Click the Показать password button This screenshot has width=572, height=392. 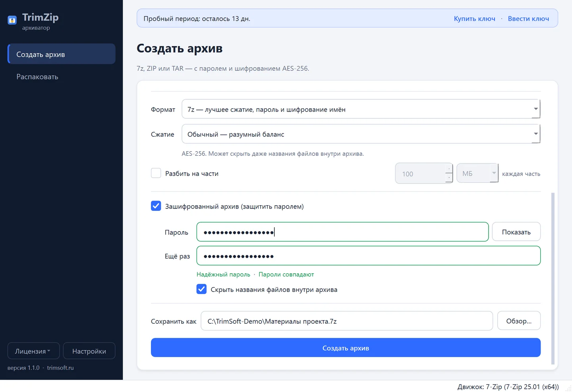click(x=516, y=232)
